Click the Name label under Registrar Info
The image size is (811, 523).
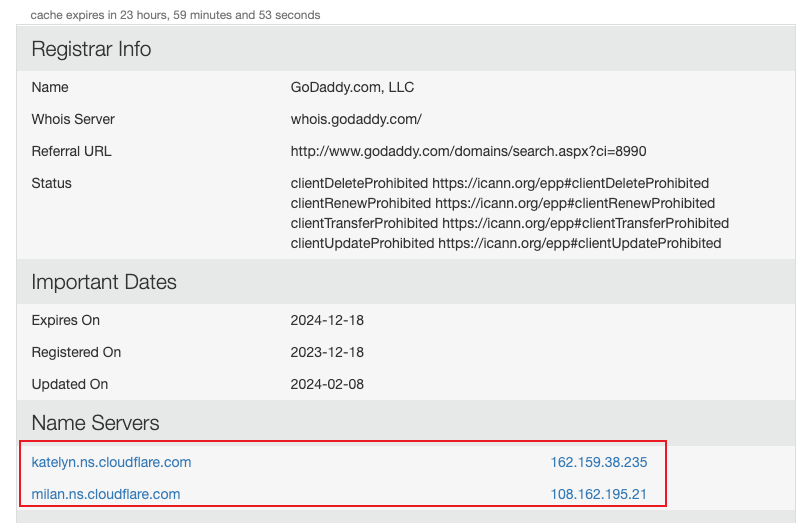(50, 87)
